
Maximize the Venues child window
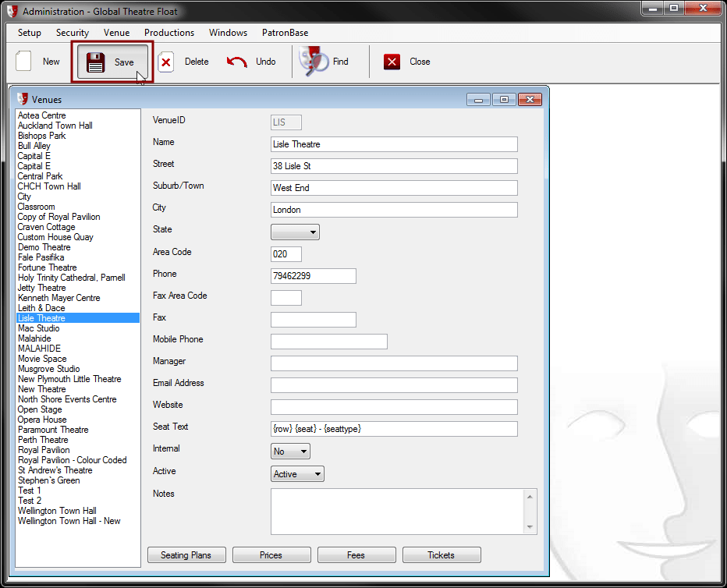click(x=505, y=100)
